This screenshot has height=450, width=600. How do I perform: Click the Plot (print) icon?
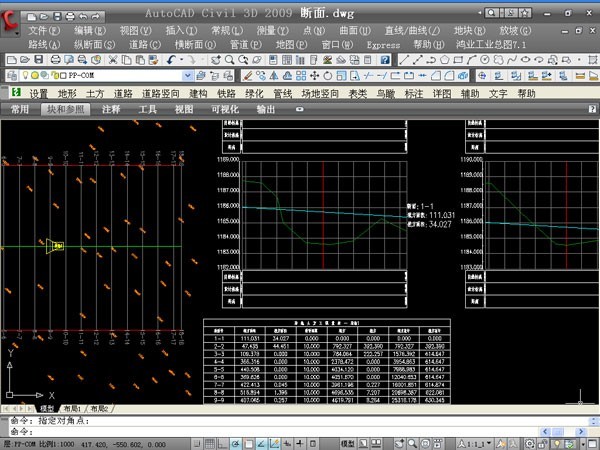[x=54, y=60]
